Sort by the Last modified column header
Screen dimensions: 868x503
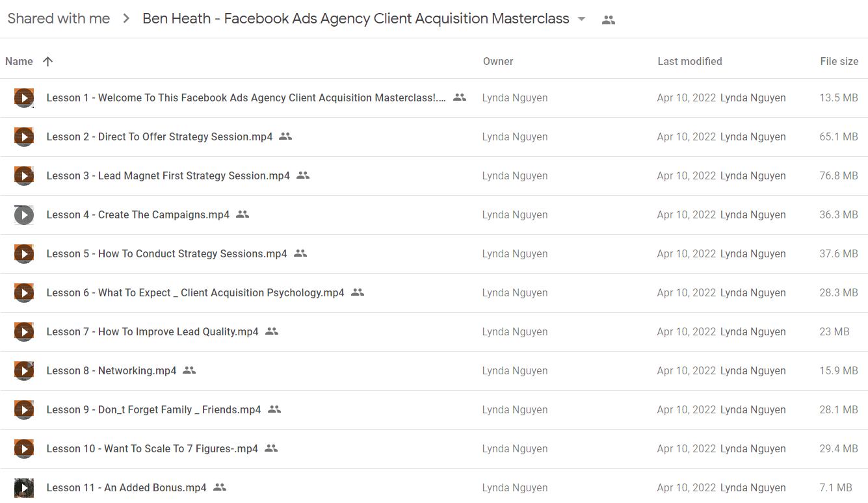pos(690,61)
